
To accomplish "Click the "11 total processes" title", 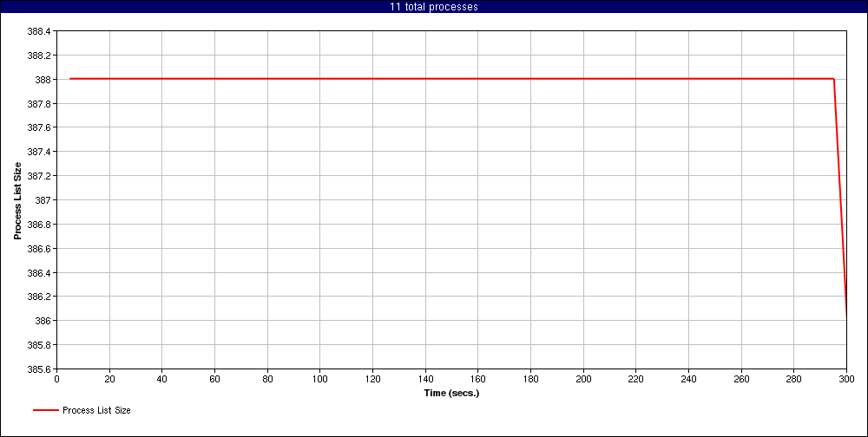I will 433,7.
